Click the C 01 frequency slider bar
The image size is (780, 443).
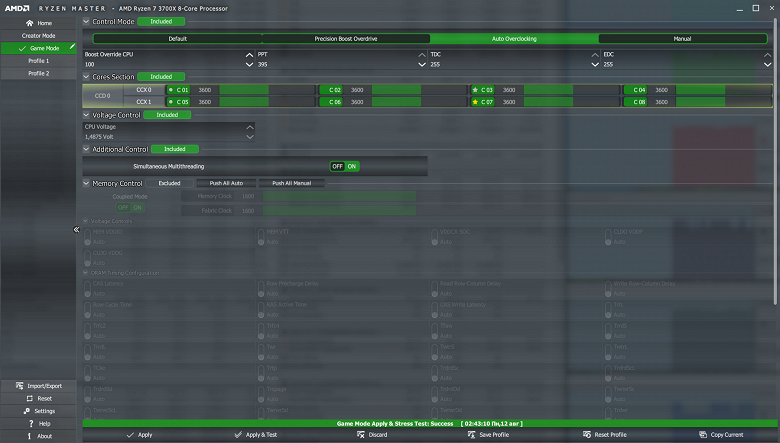[267, 90]
